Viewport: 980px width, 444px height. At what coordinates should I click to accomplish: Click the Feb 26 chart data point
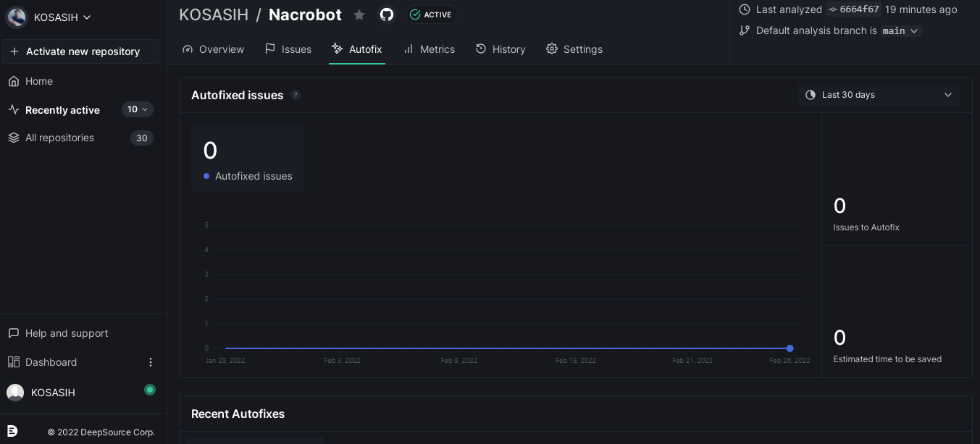(x=790, y=348)
